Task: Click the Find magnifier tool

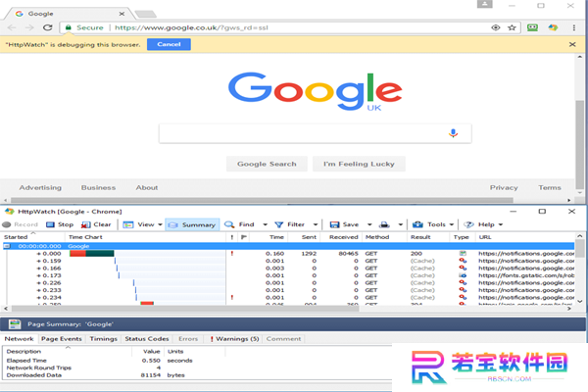Action: click(x=239, y=224)
